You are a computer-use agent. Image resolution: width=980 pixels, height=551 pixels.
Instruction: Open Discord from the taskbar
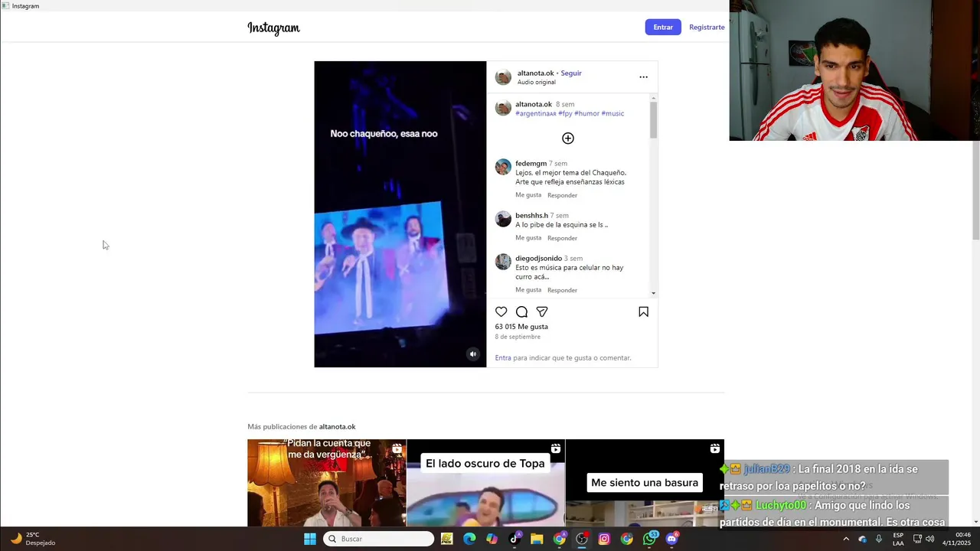672,539
